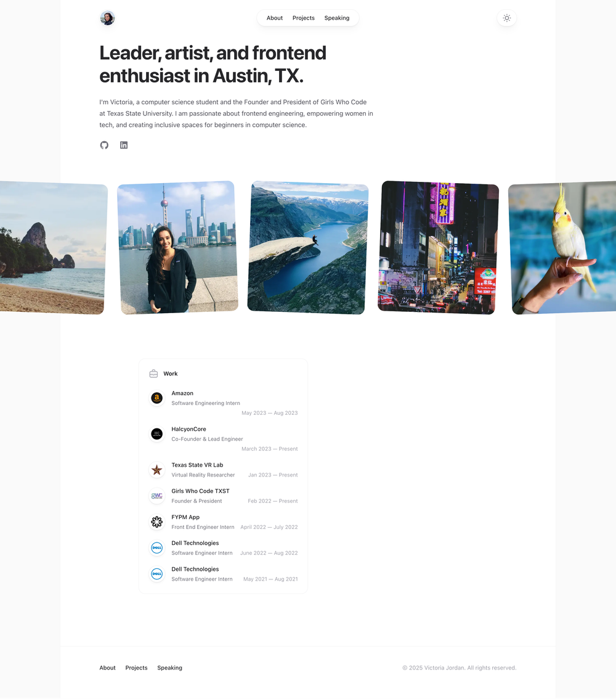Image resolution: width=616 pixels, height=699 pixels.
Task: Click the Dell logo for June 2022 internship
Action: pos(157,548)
